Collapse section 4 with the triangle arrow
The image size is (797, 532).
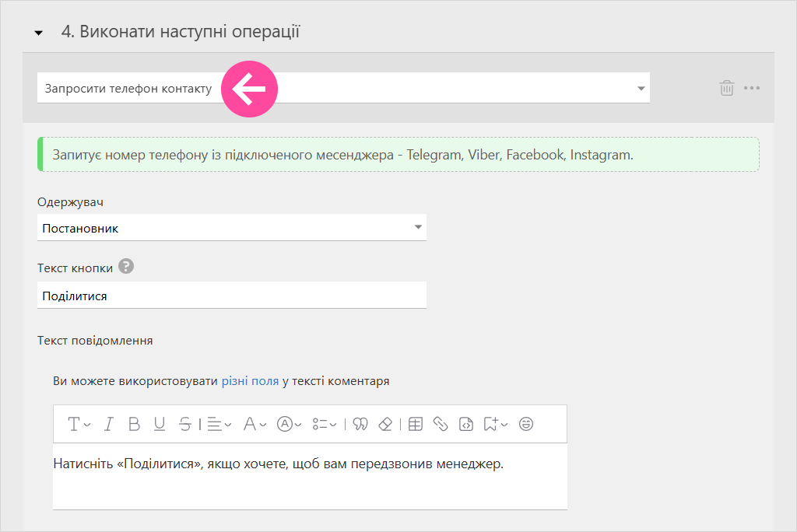[38, 33]
